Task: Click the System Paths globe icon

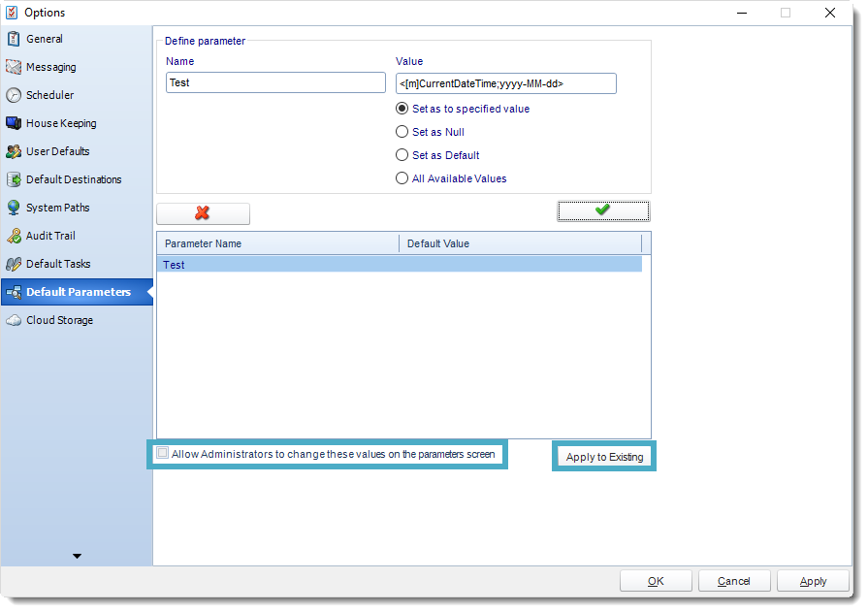Action: (x=14, y=208)
